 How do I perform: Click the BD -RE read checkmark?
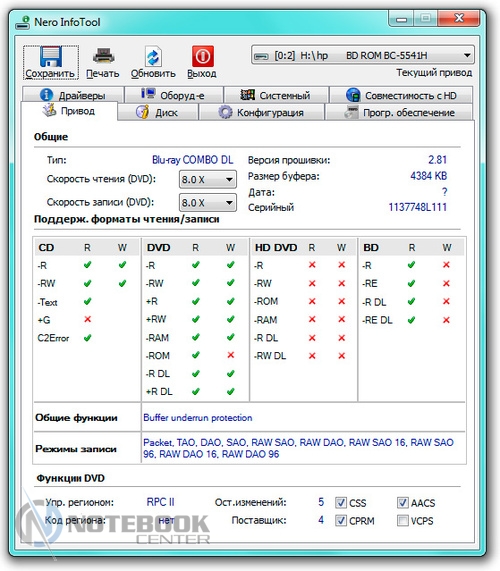click(x=412, y=283)
